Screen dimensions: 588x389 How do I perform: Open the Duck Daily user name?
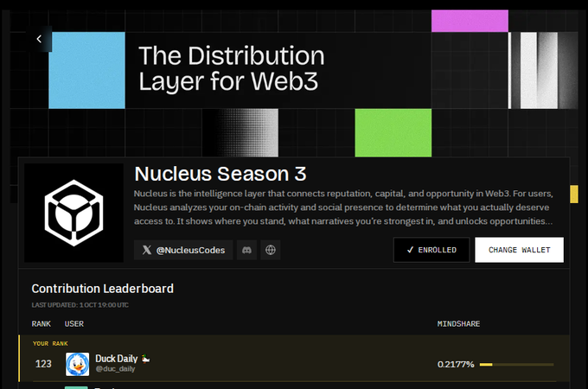coord(116,359)
